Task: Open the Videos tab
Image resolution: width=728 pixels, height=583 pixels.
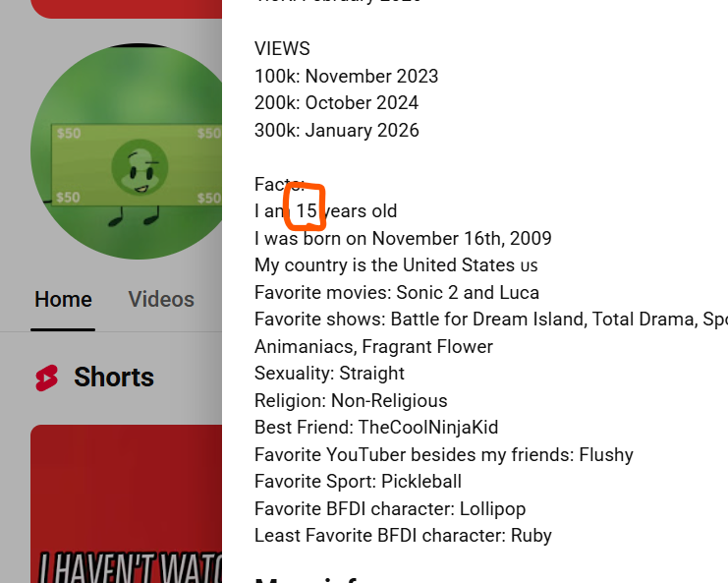Action: 161,299
